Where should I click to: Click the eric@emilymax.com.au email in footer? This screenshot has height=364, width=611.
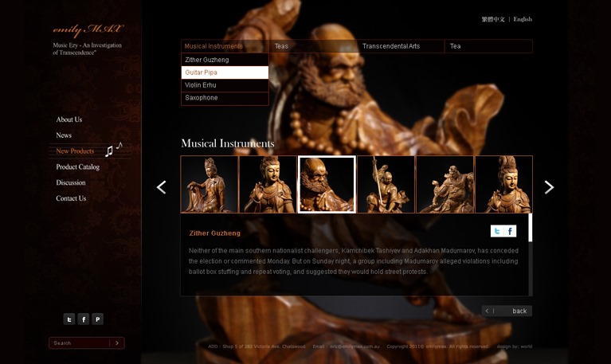(x=354, y=346)
